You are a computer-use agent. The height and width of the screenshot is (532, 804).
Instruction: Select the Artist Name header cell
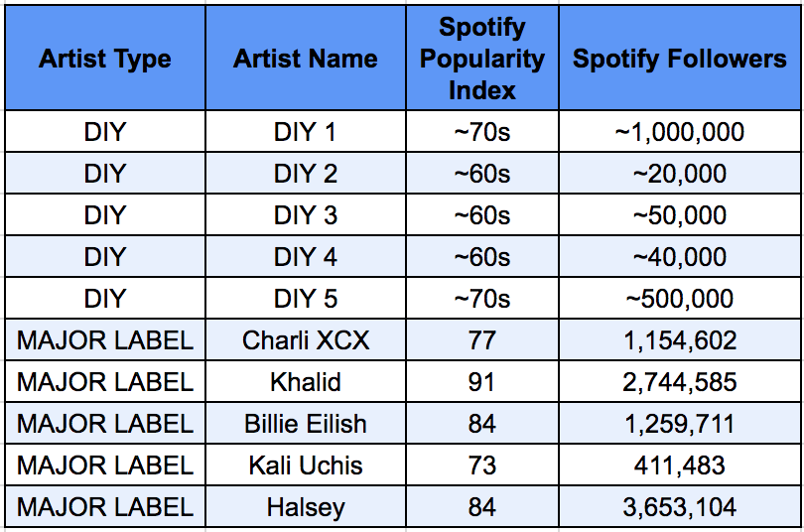306,58
